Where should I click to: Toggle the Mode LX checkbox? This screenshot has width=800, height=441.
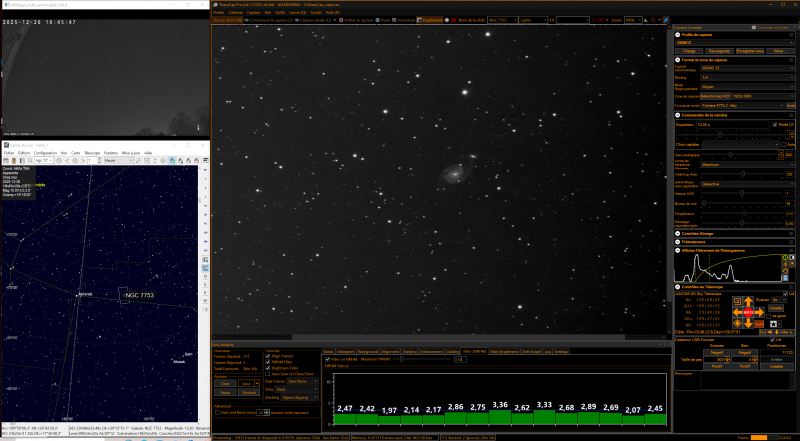tap(775, 125)
